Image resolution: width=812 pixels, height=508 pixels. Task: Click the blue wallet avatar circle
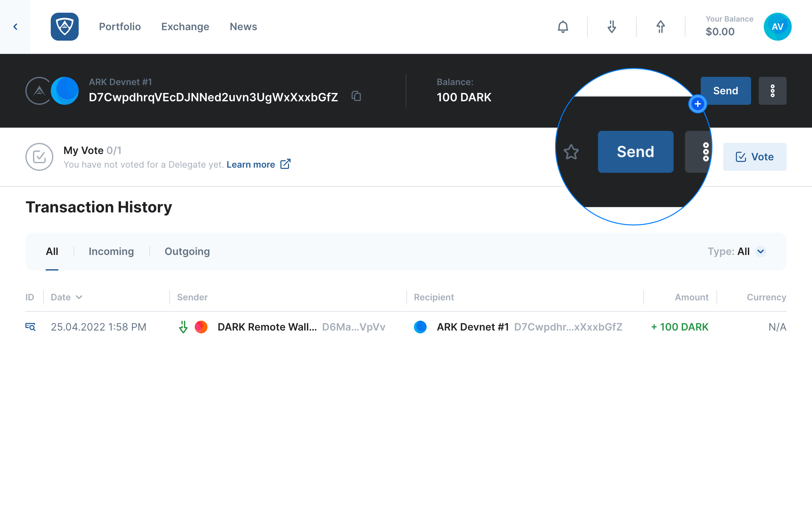(65, 91)
